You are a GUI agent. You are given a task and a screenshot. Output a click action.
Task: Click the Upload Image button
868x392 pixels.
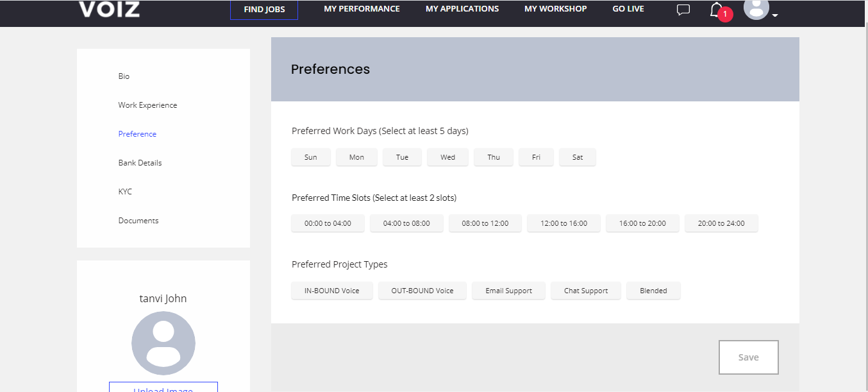point(163,387)
